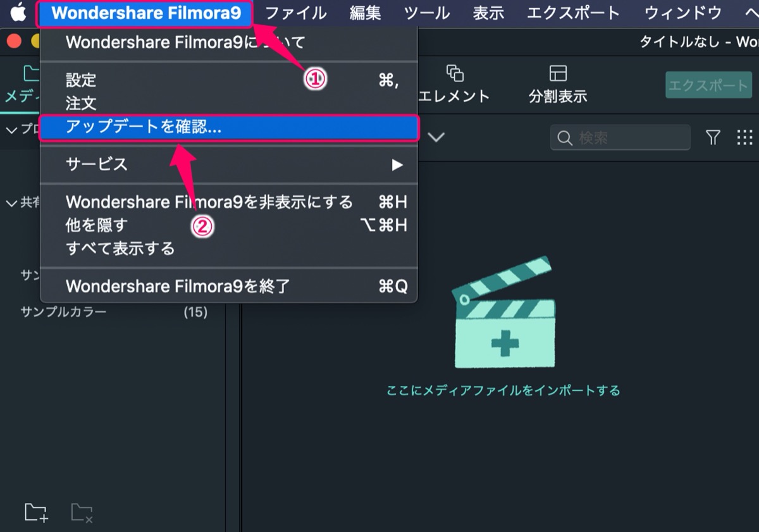Open the Apple menu
This screenshot has height=532, width=759.
click(18, 12)
